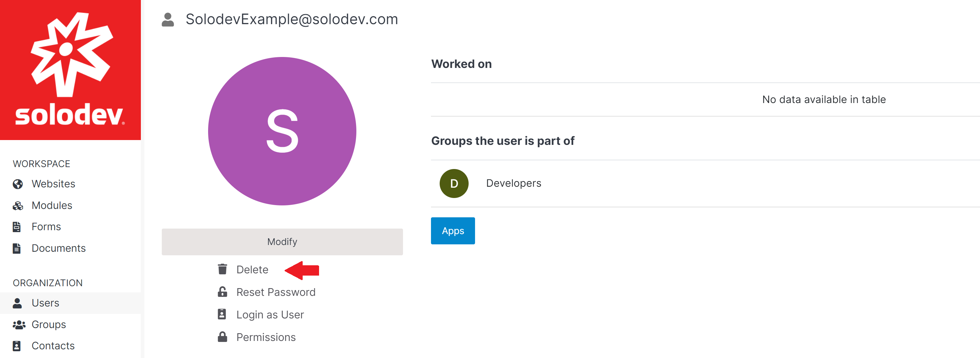Click the purple S avatar
Image resolution: width=980 pixels, height=358 pixels.
click(282, 131)
